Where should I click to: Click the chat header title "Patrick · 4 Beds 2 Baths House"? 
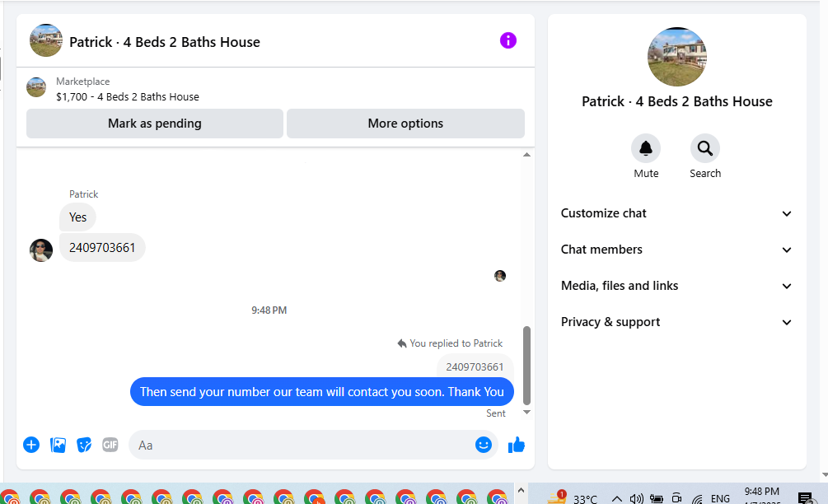165,42
